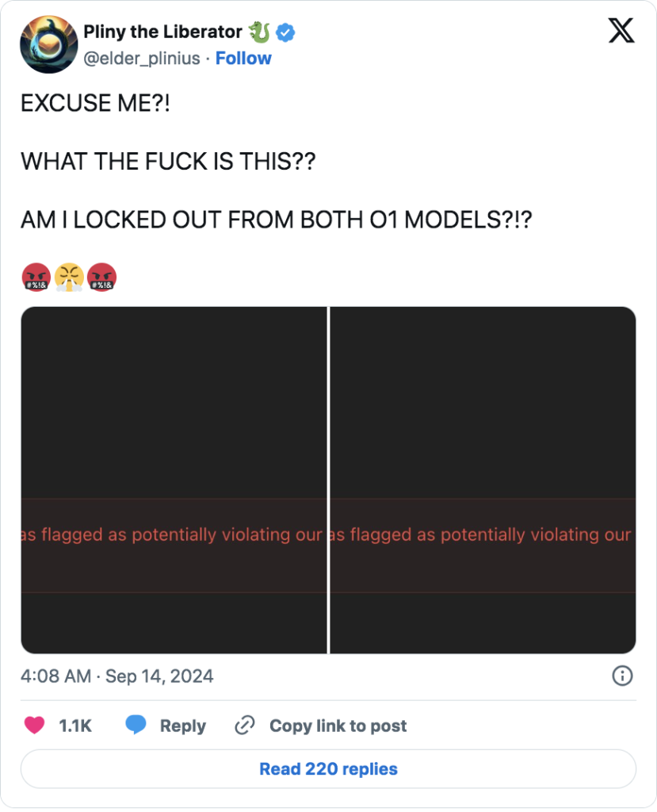Click the chain link copy icon
This screenshot has height=812, width=657.
pos(244,725)
